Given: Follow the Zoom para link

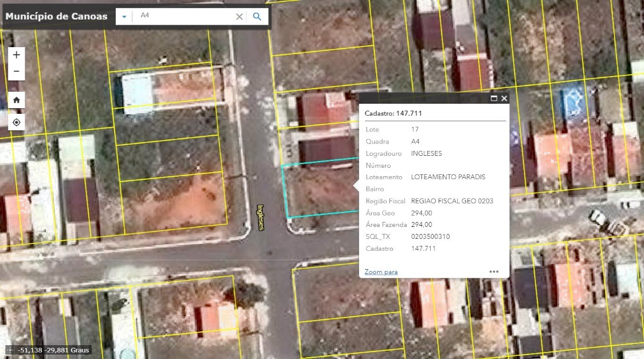Looking at the screenshot, I should coord(380,272).
